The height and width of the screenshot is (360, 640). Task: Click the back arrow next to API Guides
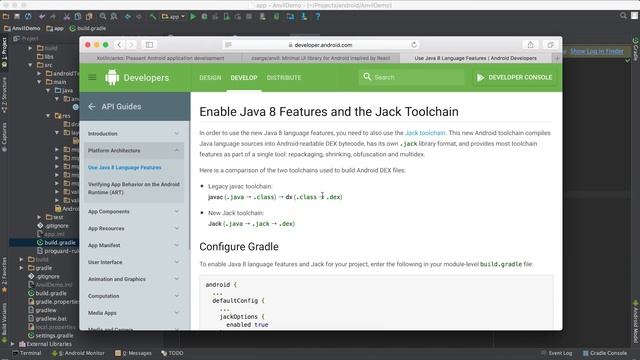click(x=92, y=107)
